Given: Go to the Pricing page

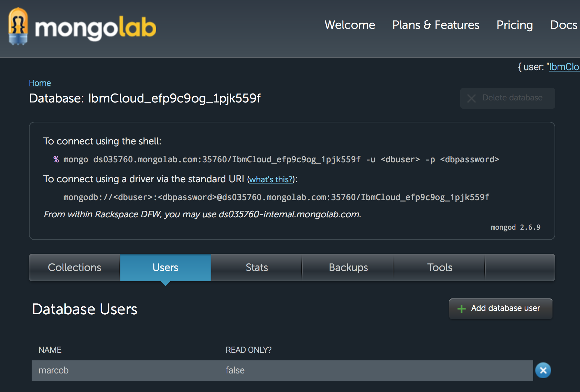Looking at the screenshot, I should (x=515, y=25).
